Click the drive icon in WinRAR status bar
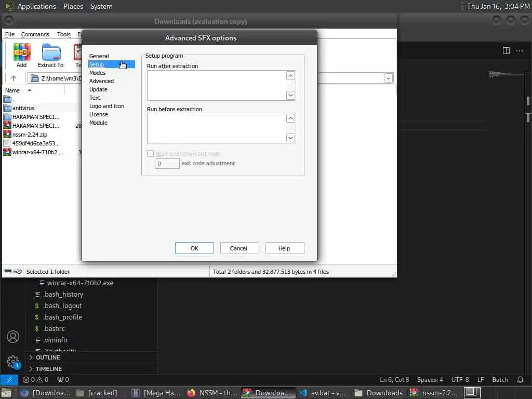 [8, 271]
